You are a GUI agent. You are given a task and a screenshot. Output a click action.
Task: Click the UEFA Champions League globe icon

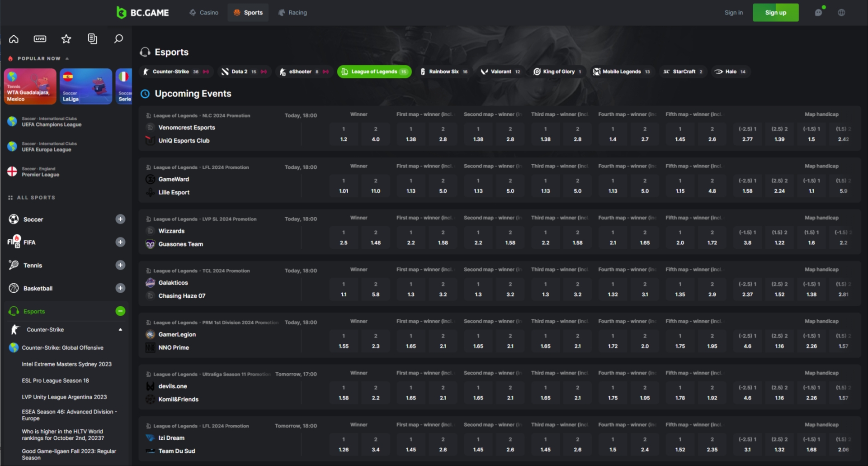coord(12,121)
